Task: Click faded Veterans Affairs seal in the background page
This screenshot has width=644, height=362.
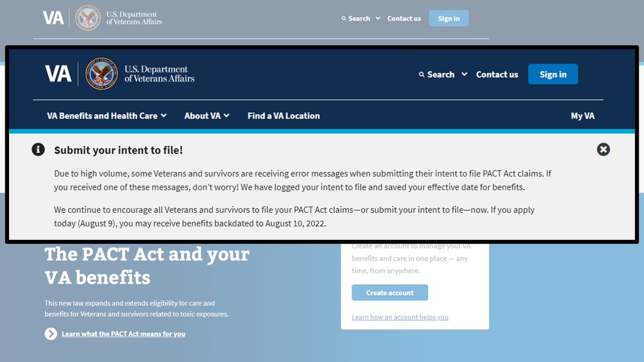Action: coord(88,18)
